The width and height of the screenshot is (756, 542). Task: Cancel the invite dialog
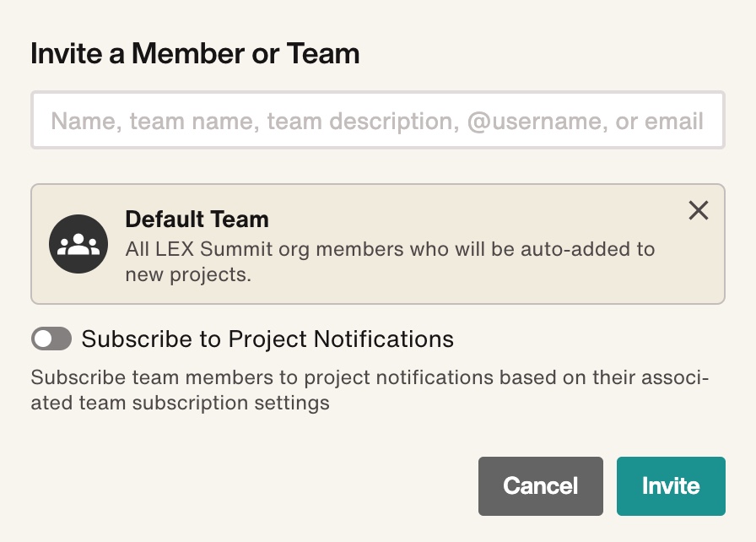click(541, 486)
